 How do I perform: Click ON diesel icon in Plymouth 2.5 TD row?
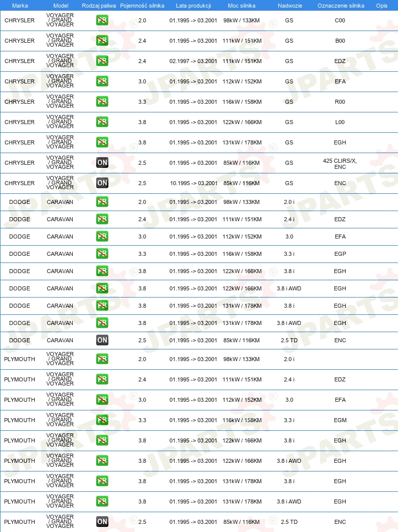(x=102, y=522)
